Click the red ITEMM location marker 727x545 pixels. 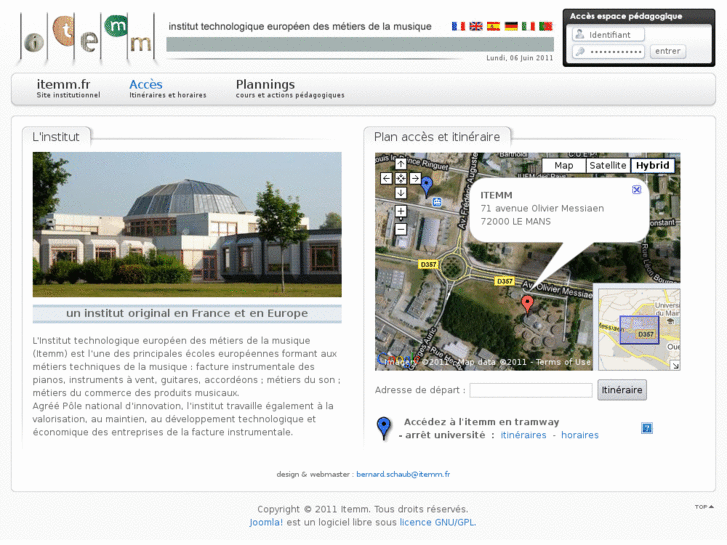528,303
